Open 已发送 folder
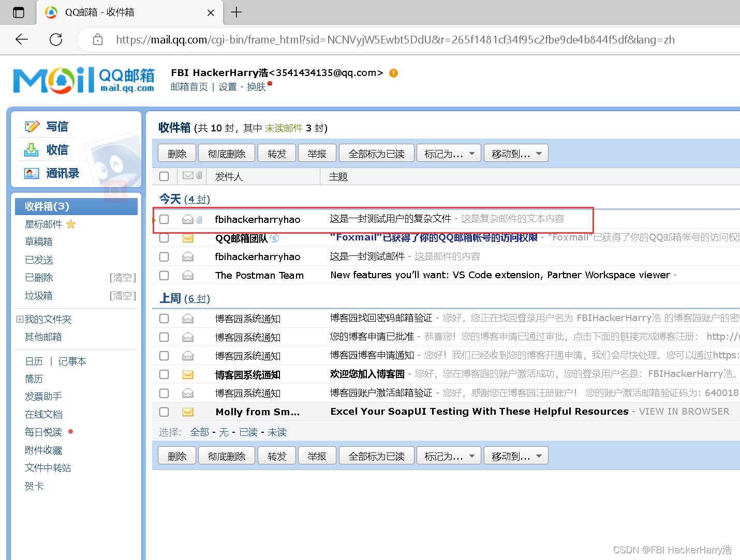Viewport: 740px width, 560px height. click(x=39, y=260)
